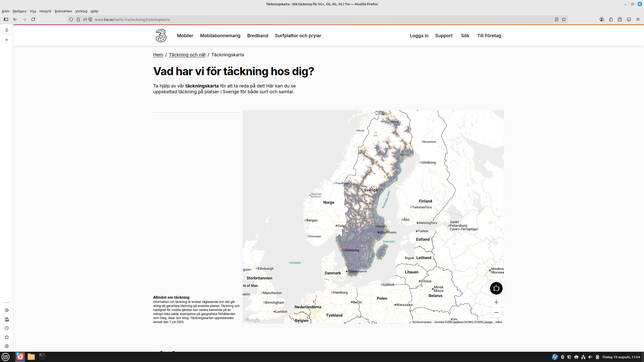
Task: Click the HP tray icon
Action: [x=555, y=357]
